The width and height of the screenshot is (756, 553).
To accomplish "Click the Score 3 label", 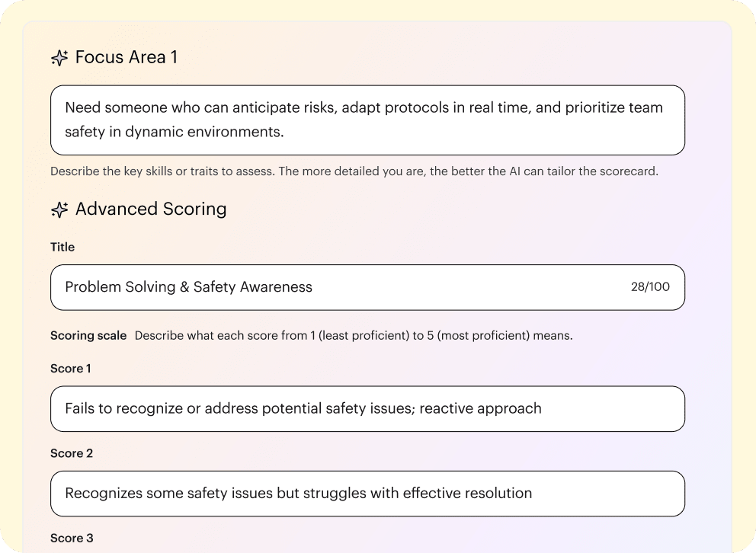I will tap(72, 538).
